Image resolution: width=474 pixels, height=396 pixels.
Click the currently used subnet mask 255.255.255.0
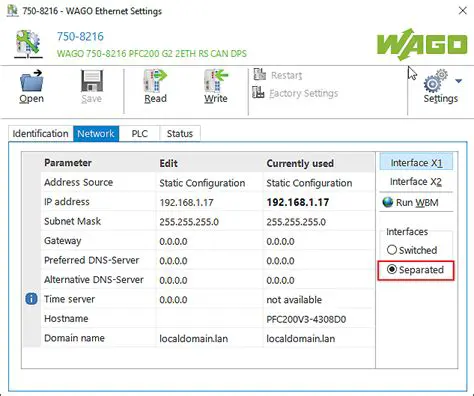[x=296, y=222]
